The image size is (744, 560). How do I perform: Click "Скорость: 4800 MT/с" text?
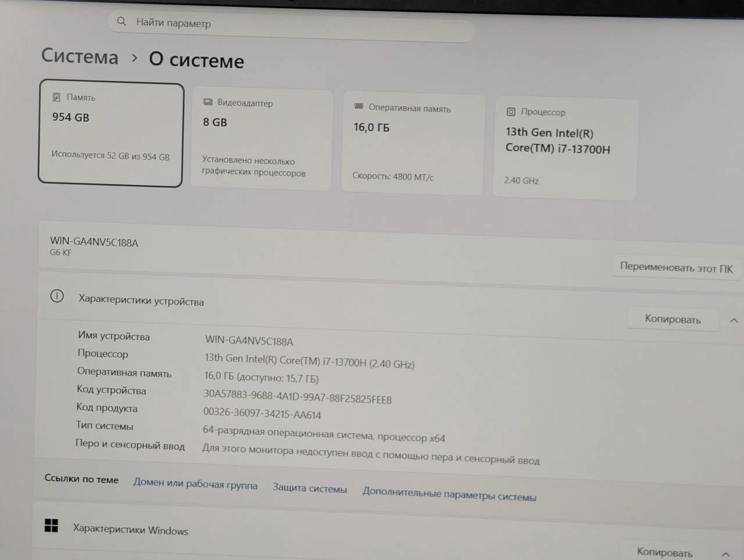(x=393, y=176)
